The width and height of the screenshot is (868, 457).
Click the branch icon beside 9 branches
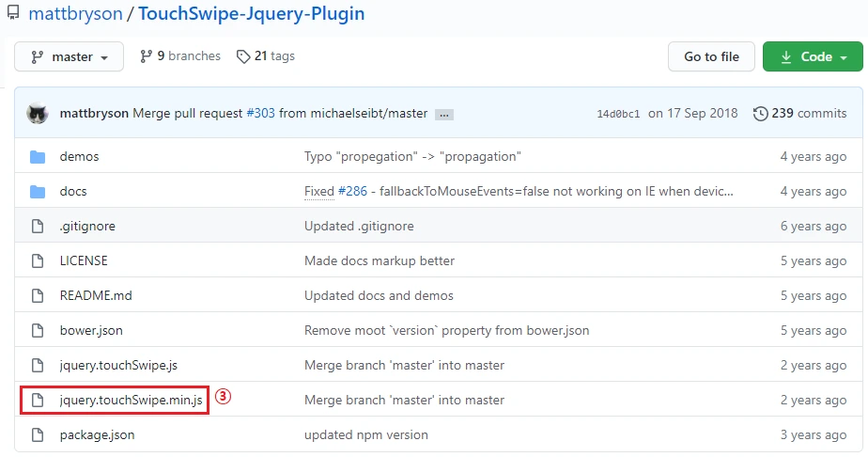pos(147,55)
